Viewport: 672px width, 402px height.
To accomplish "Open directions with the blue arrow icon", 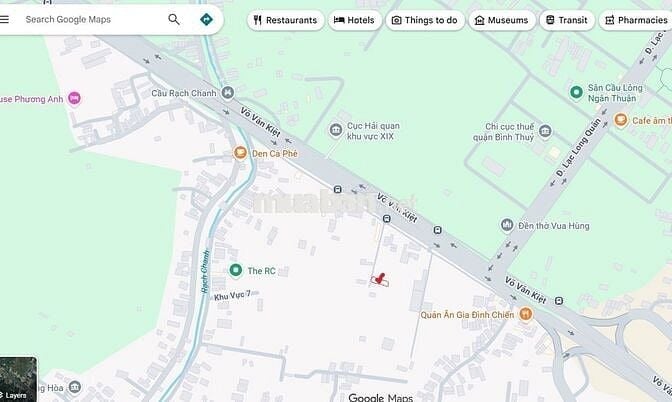I will (x=206, y=19).
